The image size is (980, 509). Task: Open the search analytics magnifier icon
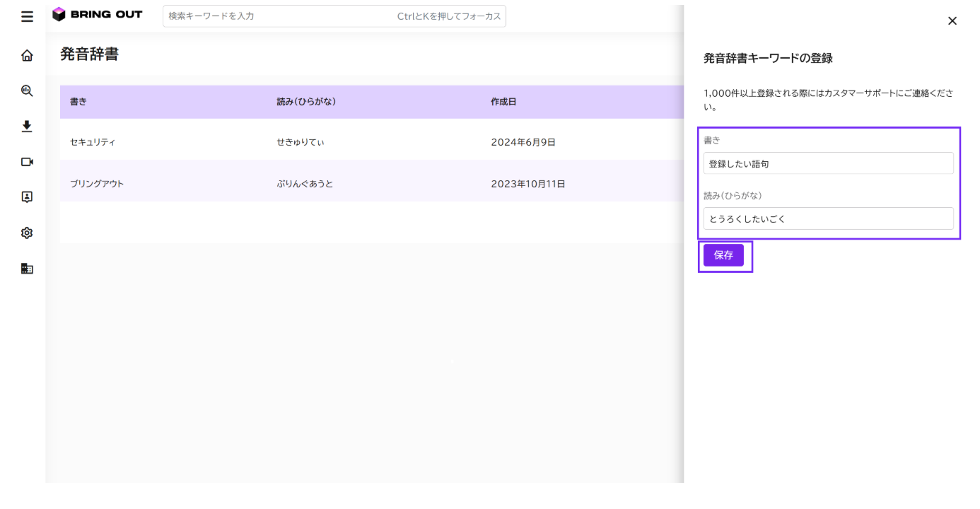[x=27, y=90]
